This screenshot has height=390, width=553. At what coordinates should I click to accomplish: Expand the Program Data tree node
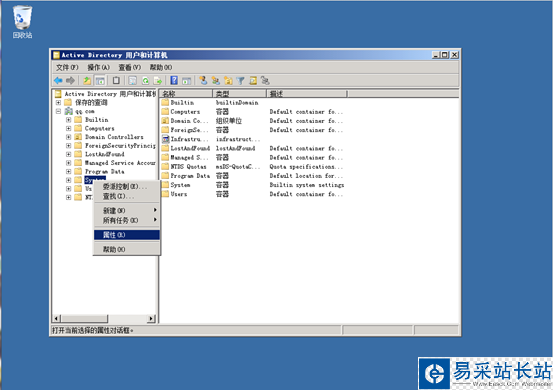pos(68,171)
